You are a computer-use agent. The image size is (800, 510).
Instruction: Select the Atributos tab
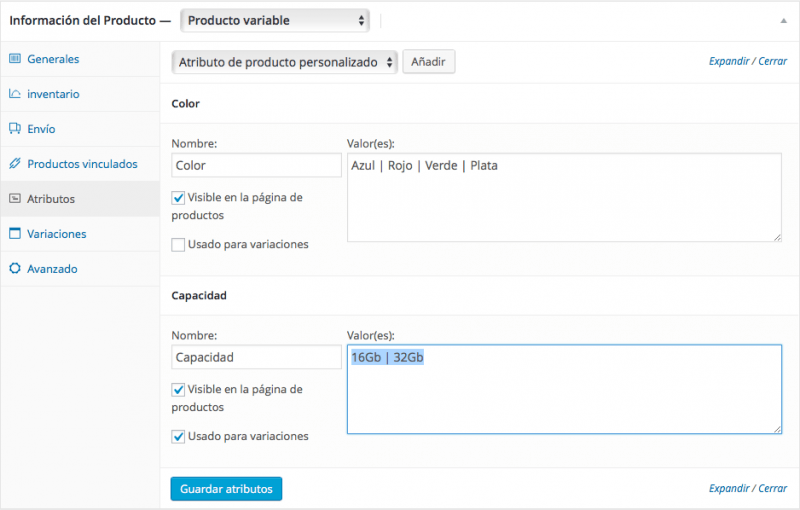[80, 199]
